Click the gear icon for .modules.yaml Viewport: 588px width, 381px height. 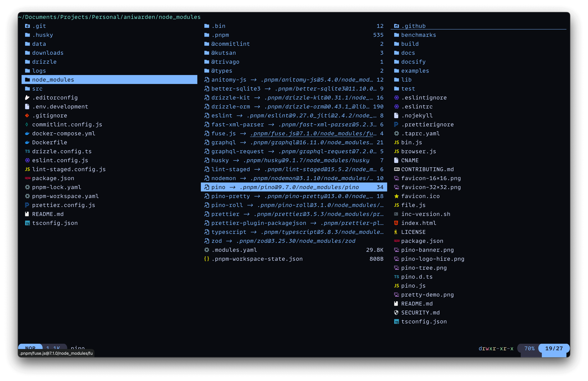tap(207, 250)
